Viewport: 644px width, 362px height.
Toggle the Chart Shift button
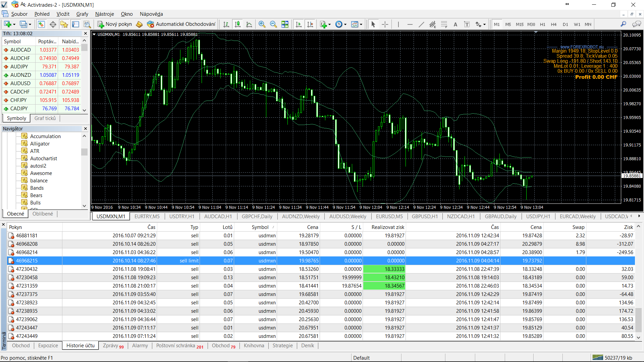click(x=310, y=24)
